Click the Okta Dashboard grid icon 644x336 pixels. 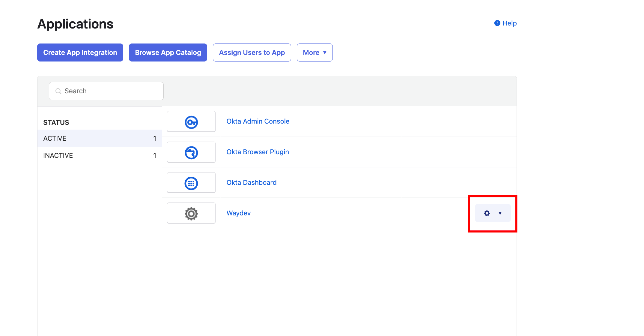pyautogui.click(x=191, y=183)
